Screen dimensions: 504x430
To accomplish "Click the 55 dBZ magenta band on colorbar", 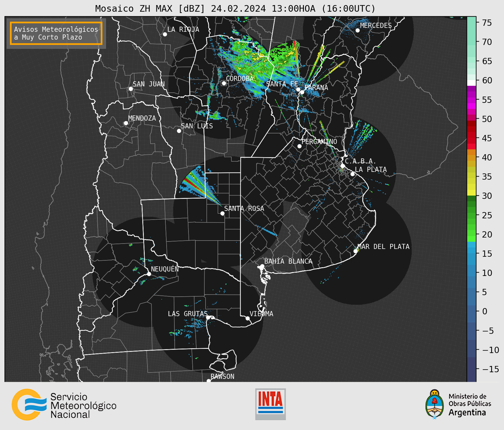I will [x=471, y=100].
